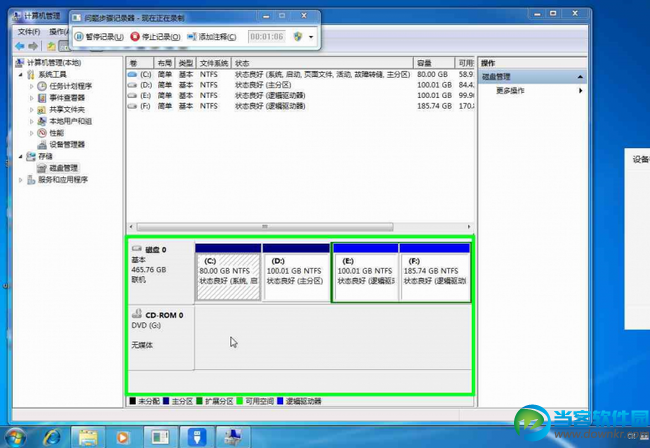Expand the 共享文件夹 node
The height and width of the screenshot is (448, 650).
pos(32,109)
